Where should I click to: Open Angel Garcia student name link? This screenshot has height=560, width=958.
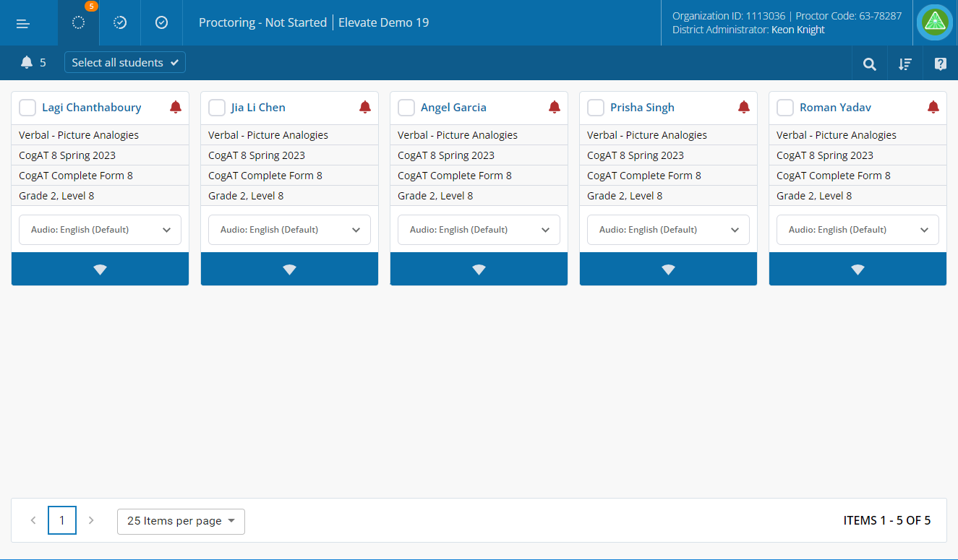[453, 108]
